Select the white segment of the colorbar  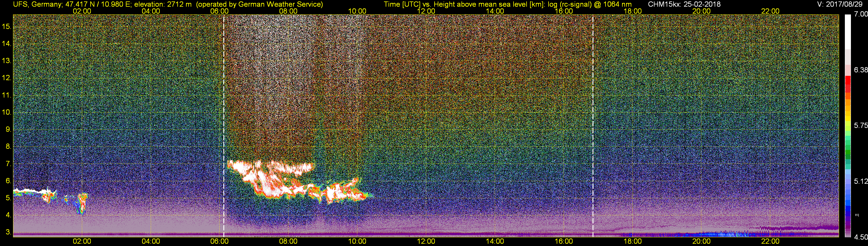(847, 32)
